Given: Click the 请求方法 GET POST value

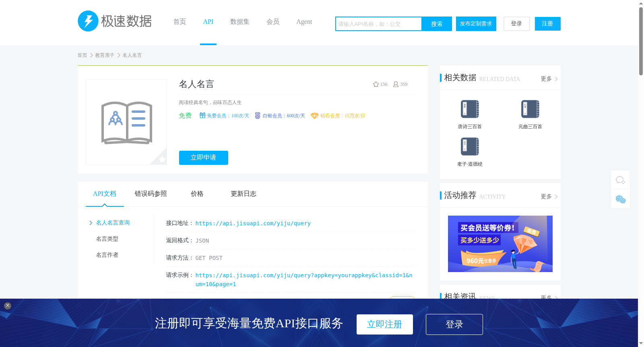Looking at the screenshot, I should [209, 258].
